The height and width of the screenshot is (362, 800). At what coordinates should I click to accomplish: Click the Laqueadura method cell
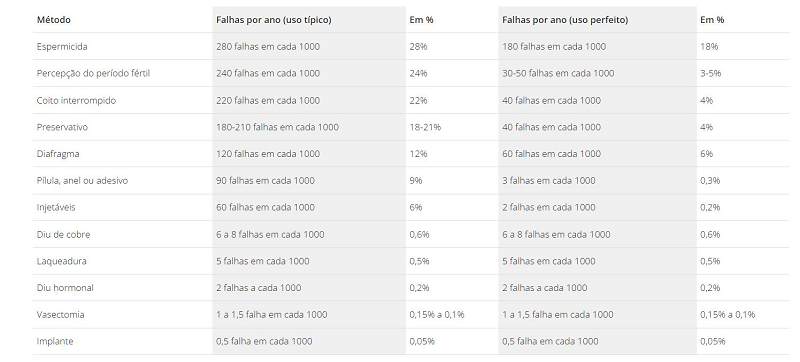pos(61,261)
